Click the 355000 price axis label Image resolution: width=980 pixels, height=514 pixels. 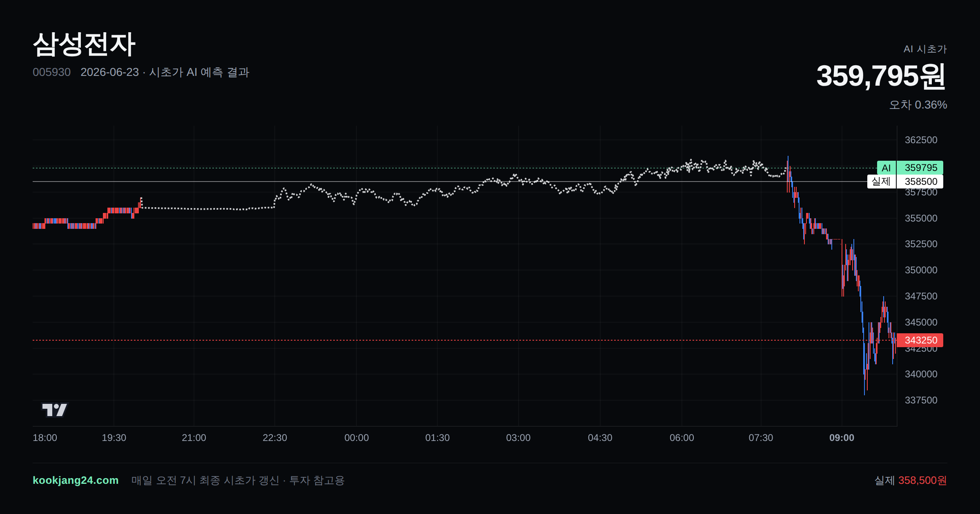tap(921, 218)
